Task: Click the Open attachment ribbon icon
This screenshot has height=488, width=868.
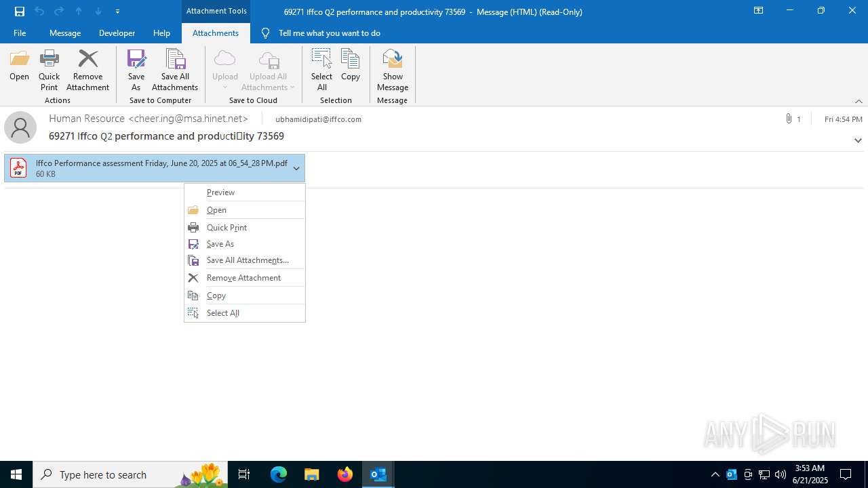Action: [20, 66]
